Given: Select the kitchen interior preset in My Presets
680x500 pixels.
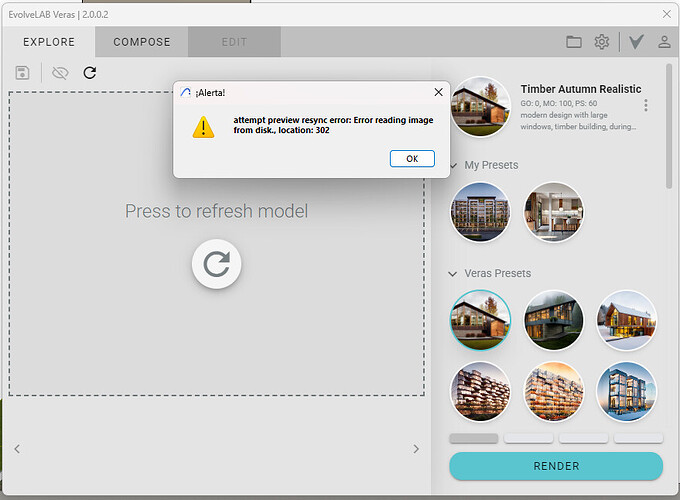Looking at the screenshot, I should coord(553,212).
